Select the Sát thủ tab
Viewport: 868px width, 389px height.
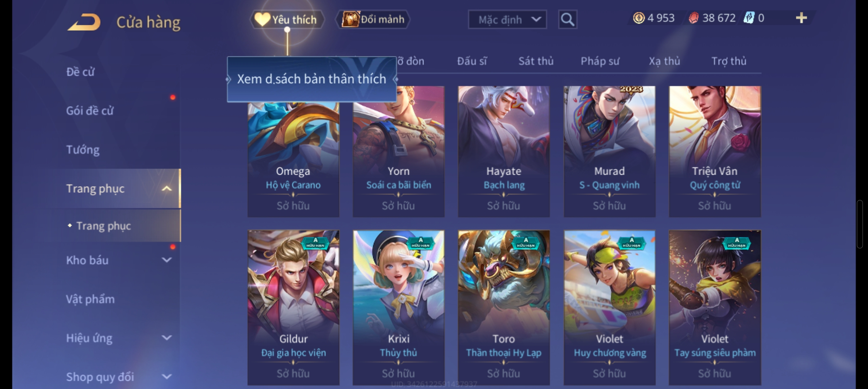tap(536, 61)
